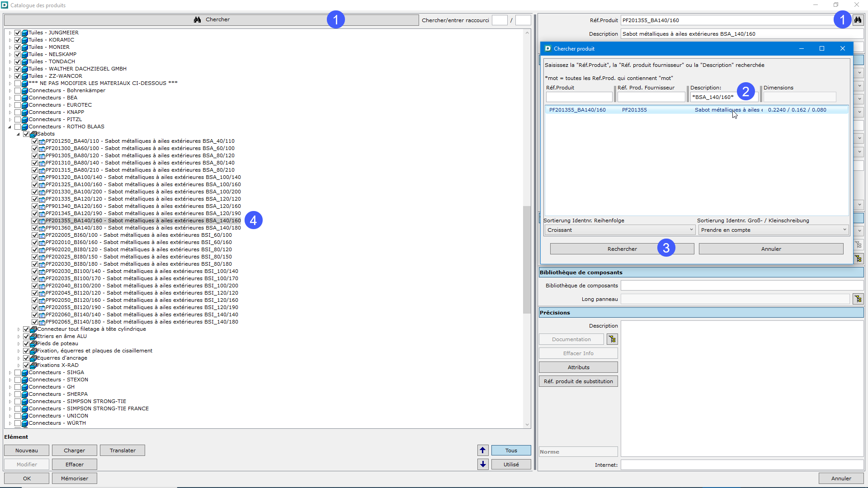868x488 pixels.
Task: Click the tree browse icon next to Long panneau
Action: (858, 299)
